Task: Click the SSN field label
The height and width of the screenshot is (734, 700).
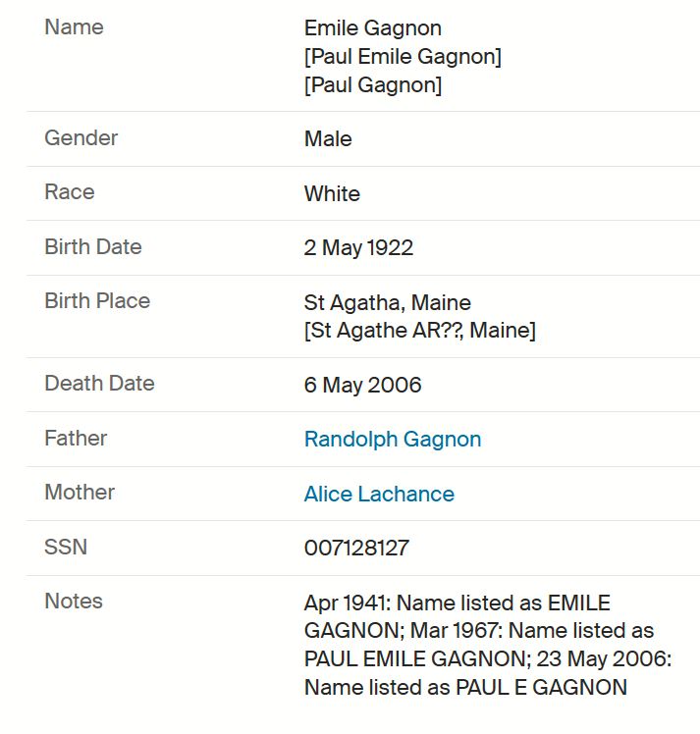Action: [66, 548]
